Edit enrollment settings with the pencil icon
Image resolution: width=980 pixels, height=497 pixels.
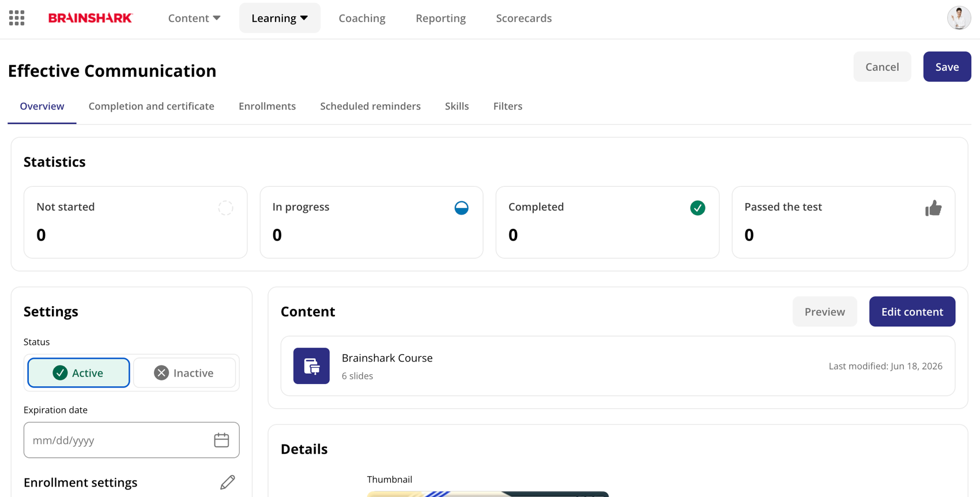228,482
